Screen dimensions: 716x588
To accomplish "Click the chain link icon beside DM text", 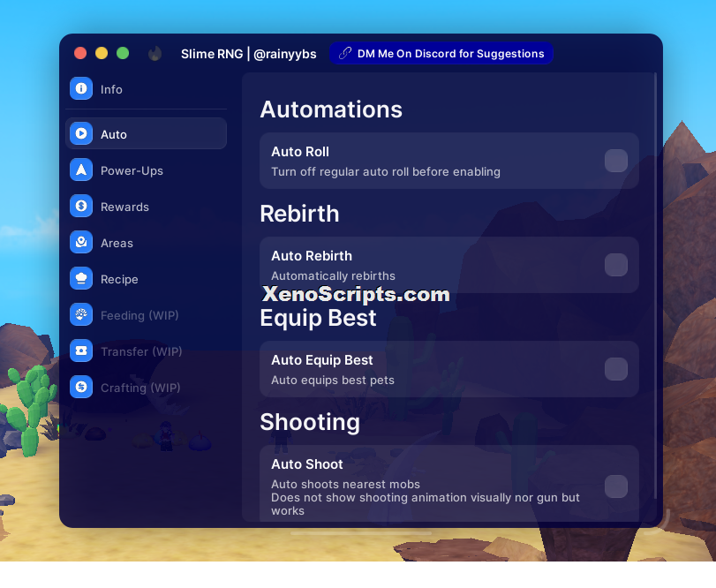I will 345,53.
